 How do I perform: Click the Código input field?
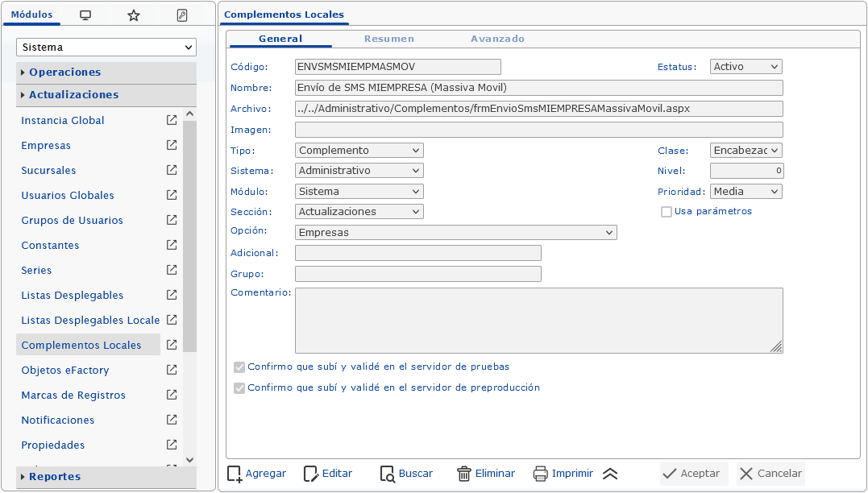[x=398, y=66]
